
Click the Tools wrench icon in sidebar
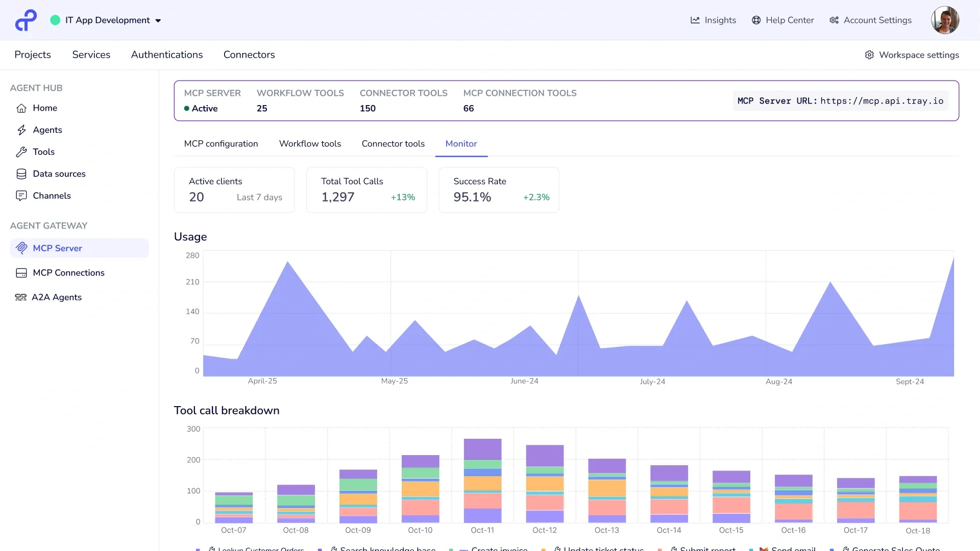tap(21, 152)
